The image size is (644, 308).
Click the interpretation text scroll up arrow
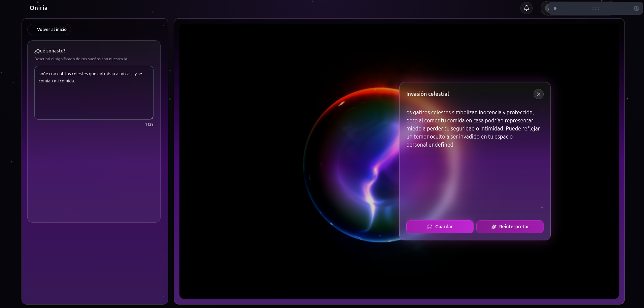542,111
